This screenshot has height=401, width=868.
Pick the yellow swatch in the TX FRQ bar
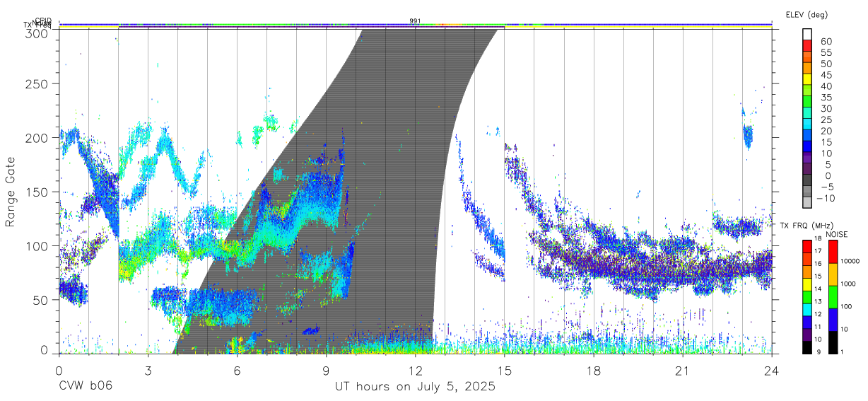807,284
